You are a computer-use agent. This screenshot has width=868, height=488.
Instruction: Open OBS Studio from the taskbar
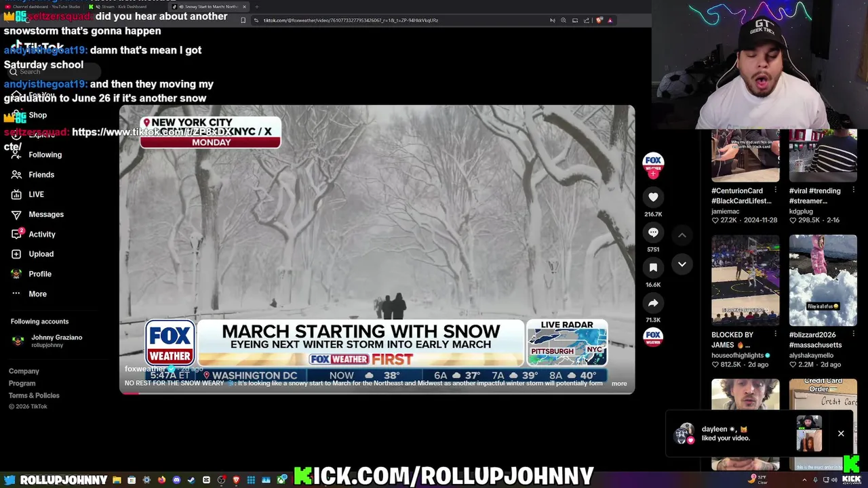pyautogui.click(x=222, y=480)
